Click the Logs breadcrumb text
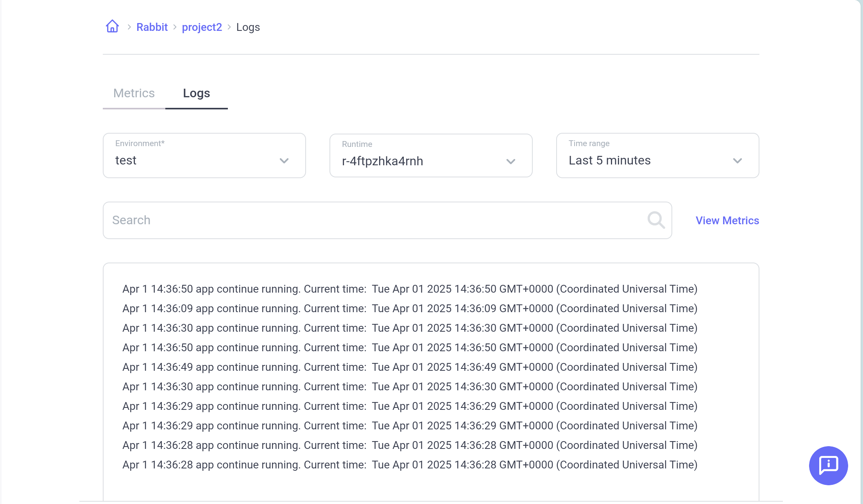863x504 pixels. click(248, 27)
